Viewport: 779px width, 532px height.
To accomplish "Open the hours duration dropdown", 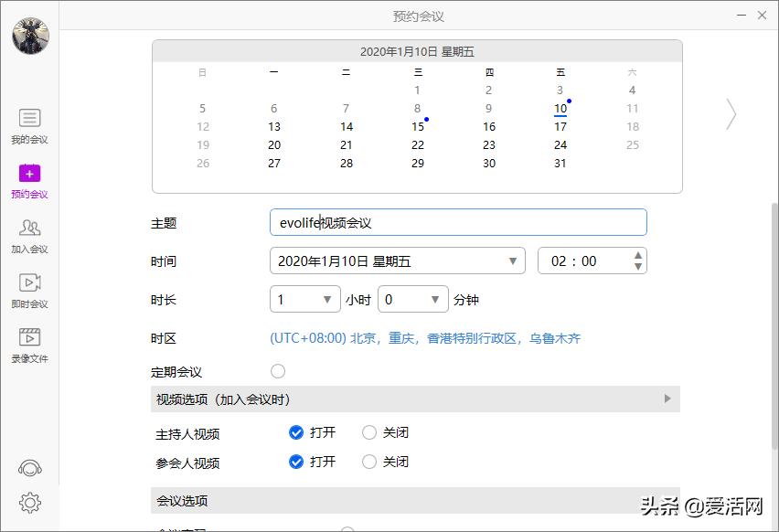I will coord(304,299).
